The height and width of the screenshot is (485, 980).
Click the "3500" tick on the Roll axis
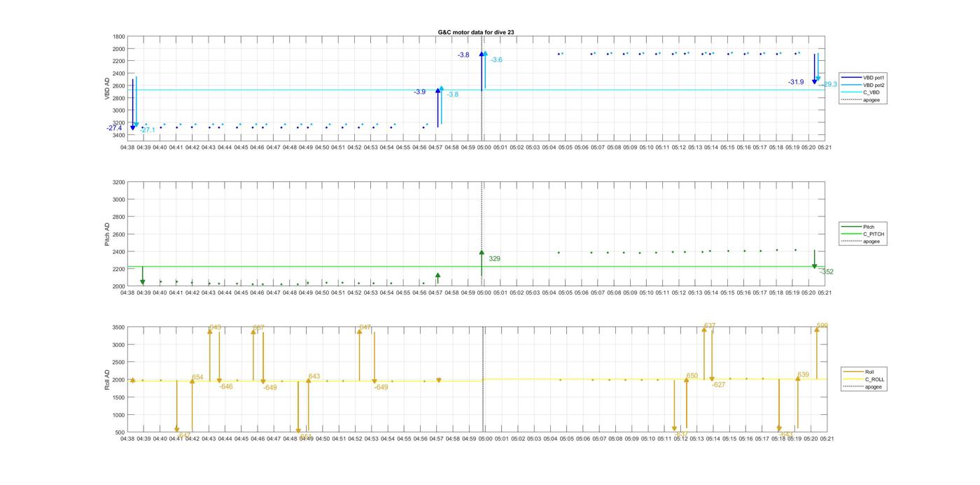(119, 328)
